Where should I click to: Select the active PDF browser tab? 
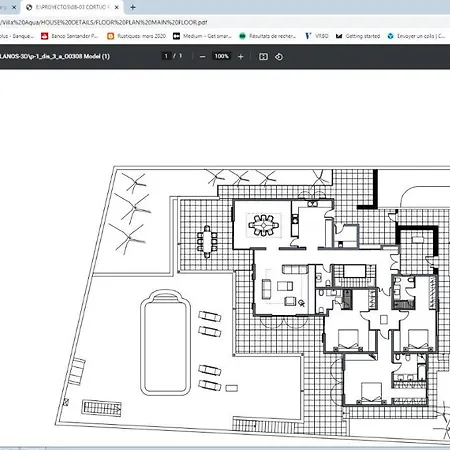(x=72, y=7)
